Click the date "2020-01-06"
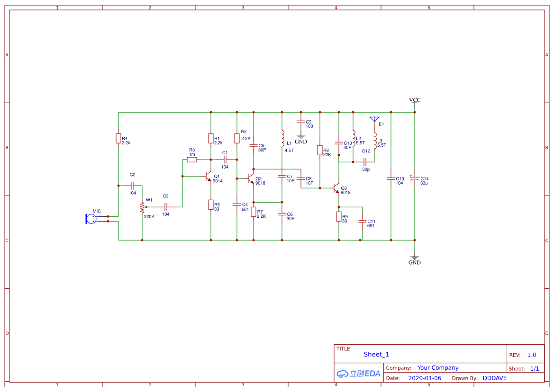 (x=425, y=378)
